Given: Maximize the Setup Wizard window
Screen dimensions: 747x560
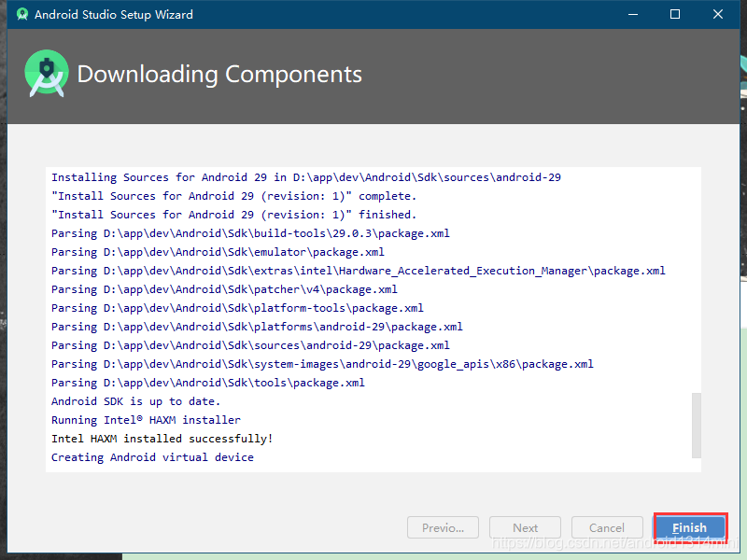Looking at the screenshot, I should [x=675, y=14].
